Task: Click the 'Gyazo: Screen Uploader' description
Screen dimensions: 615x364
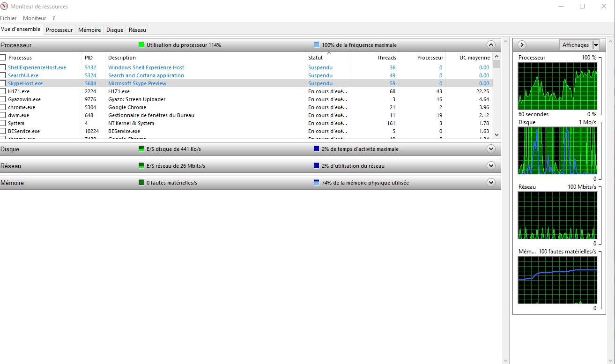Action: click(x=137, y=99)
